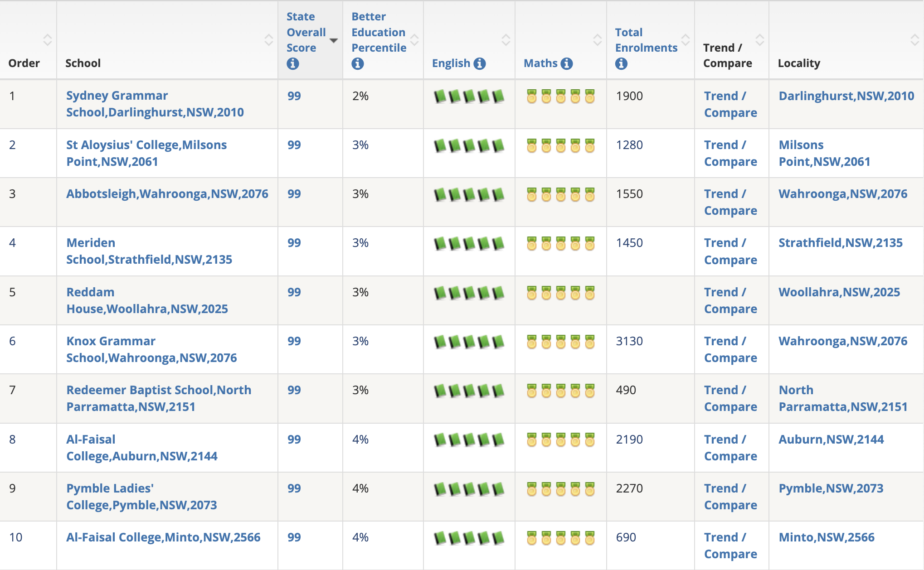Open North Parramatta,NSW,2151 locality link
Screen dimensions: 924x570
pyautogui.click(x=843, y=398)
